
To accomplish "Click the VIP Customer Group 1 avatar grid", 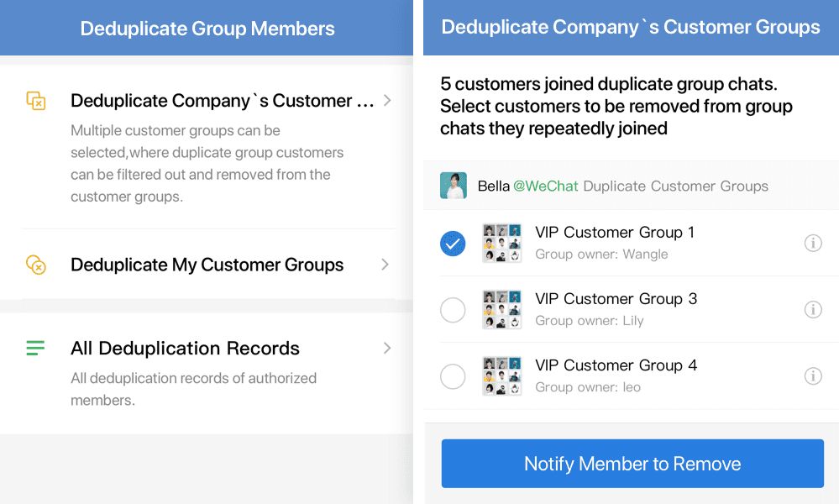I will (502, 243).
